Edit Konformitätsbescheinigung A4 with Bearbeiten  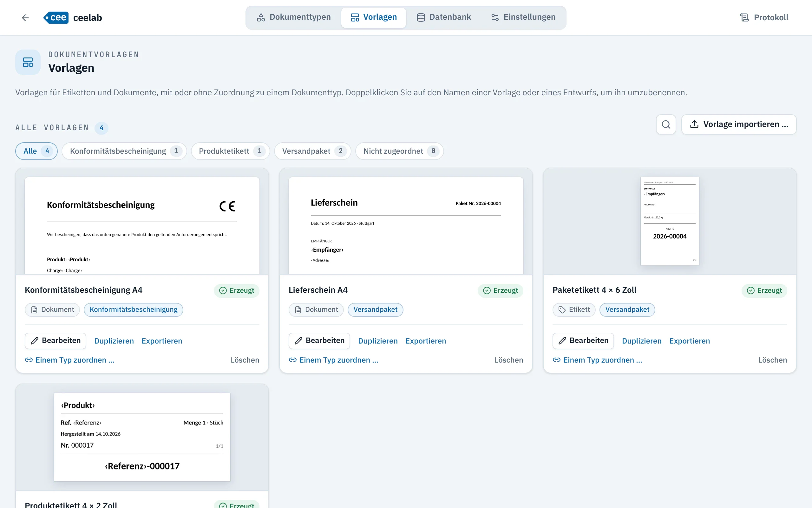pyautogui.click(x=56, y=341)
